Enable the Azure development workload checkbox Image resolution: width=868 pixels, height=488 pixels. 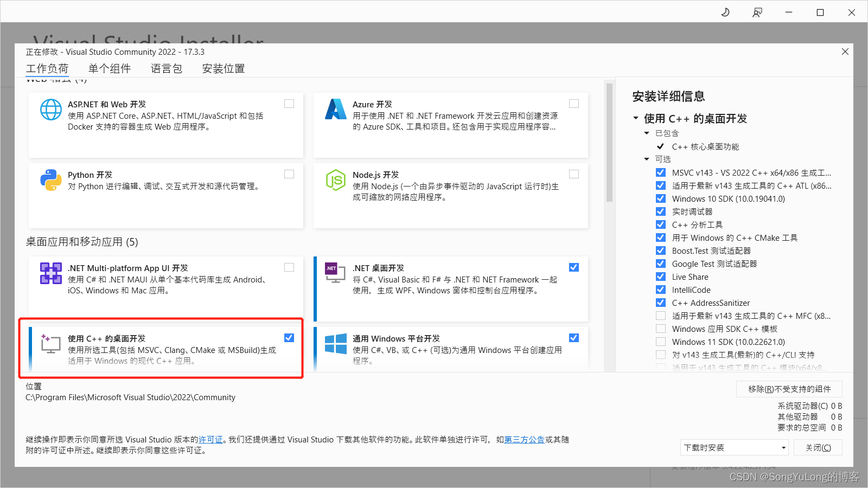point(574,104)
